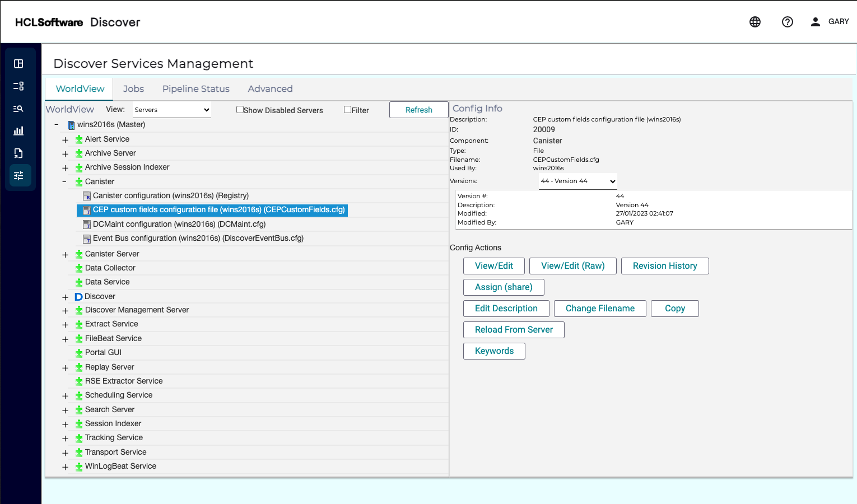The height and width of the screenshot is (504, 857).
Task: Expand the Scheduling Service node
Action: (65, 395)
